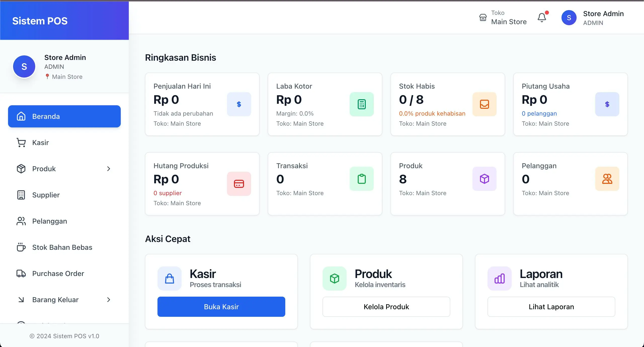644x347 pixels.
Task: Click the Lihat Laporan button
Action: 551,307
